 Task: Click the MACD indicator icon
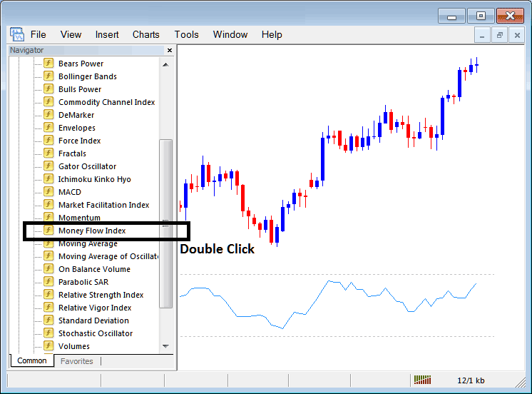[48, 192]
